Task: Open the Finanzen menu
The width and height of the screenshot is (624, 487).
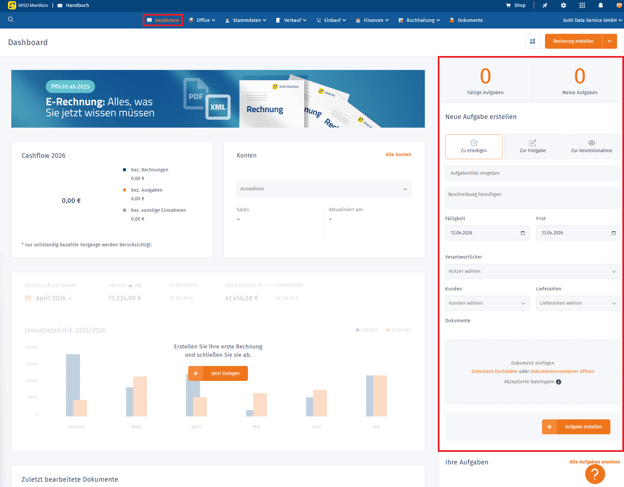Action: 372,20
